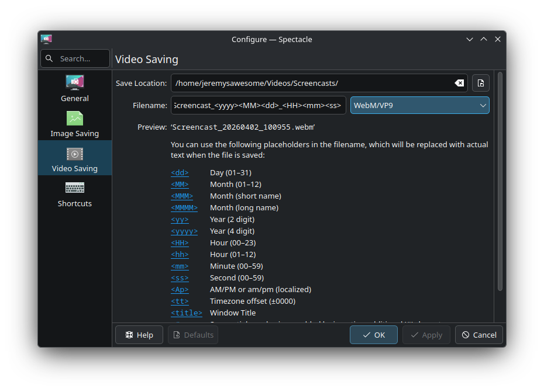Clear the Save Location text field
The image size is (544, 392).
point(459,83)
